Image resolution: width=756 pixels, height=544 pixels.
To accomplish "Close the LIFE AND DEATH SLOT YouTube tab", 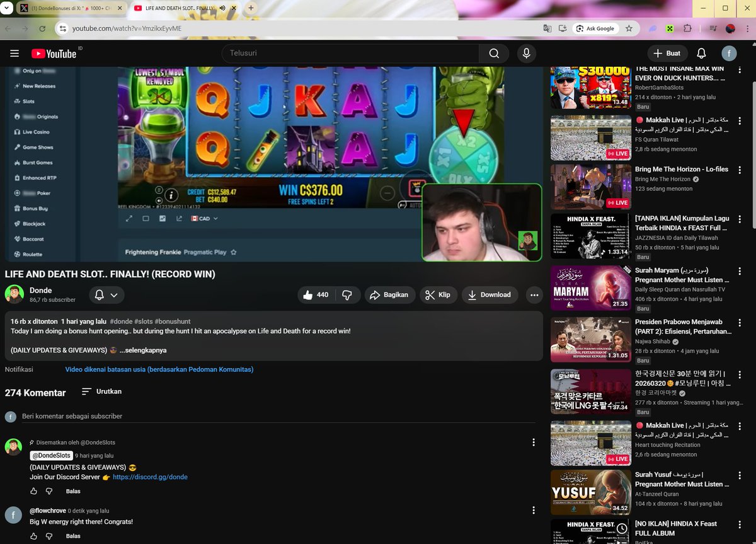I will pos(235,8).
